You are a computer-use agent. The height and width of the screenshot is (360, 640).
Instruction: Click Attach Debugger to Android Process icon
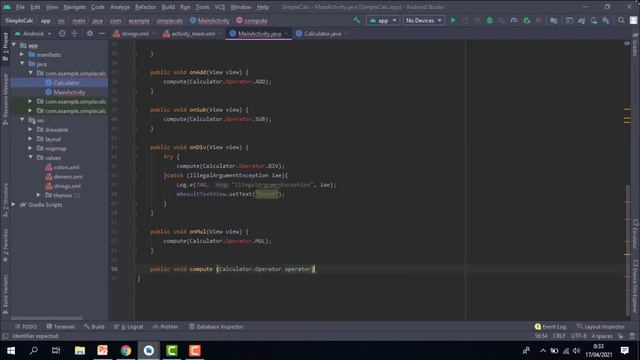(x=527, y=20)
